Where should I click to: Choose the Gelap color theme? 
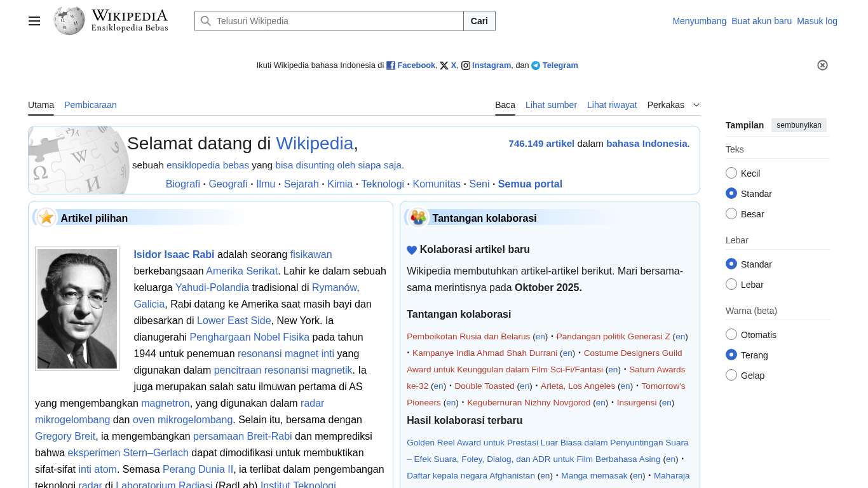coord(731,375)
